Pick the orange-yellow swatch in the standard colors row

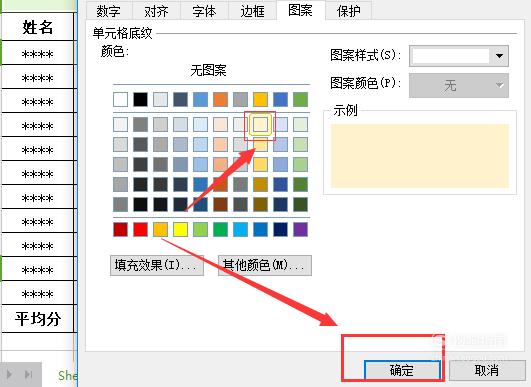(x=161, y=229)
